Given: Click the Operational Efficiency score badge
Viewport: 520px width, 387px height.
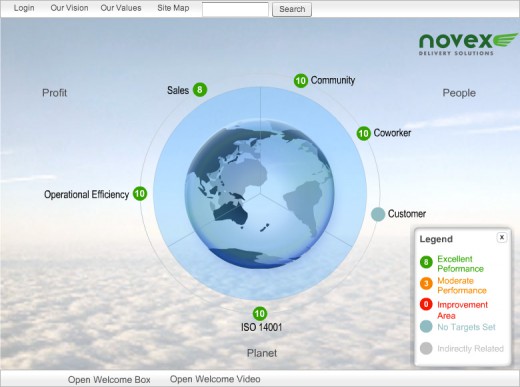Looking at the screenshot, I should (140, 194).
